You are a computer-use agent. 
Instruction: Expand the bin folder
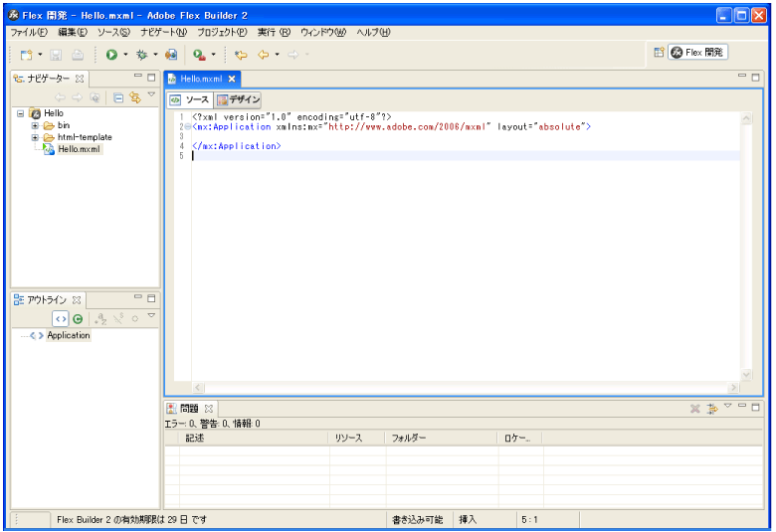pos(35,125)
